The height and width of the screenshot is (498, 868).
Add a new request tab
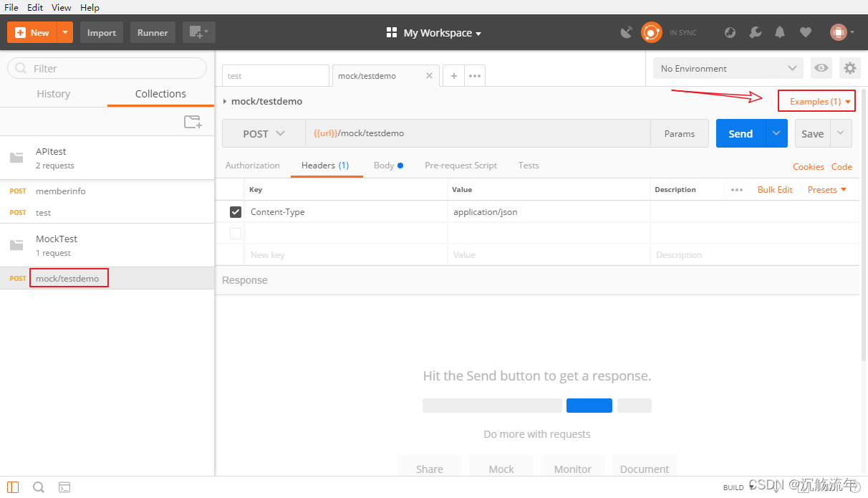tap(453, 75)
